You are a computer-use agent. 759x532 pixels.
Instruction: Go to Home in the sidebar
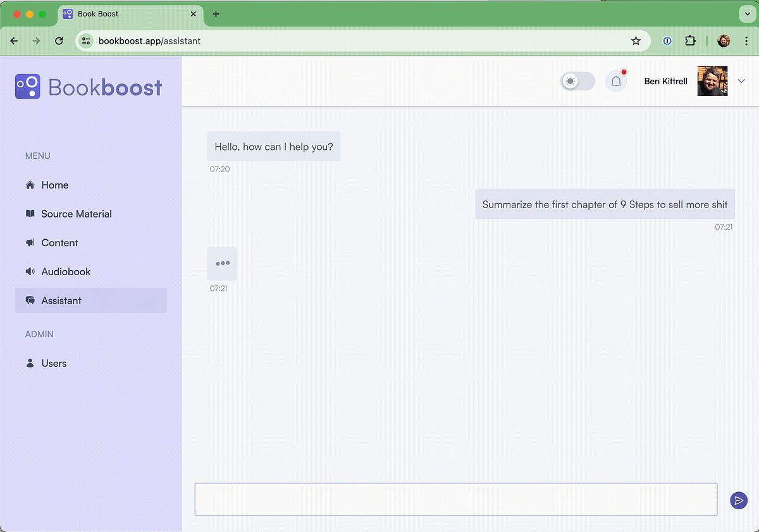tap(91, 185)
